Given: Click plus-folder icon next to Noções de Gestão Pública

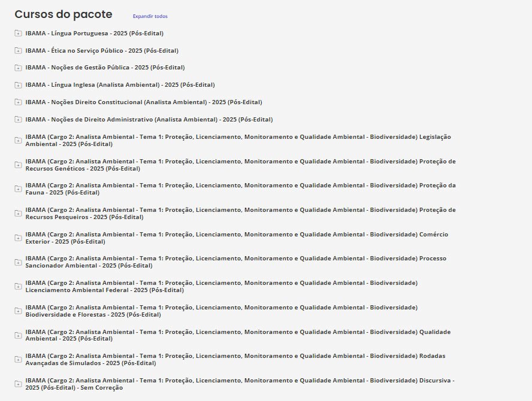Looking at the screenshot, I should (18, 68).
